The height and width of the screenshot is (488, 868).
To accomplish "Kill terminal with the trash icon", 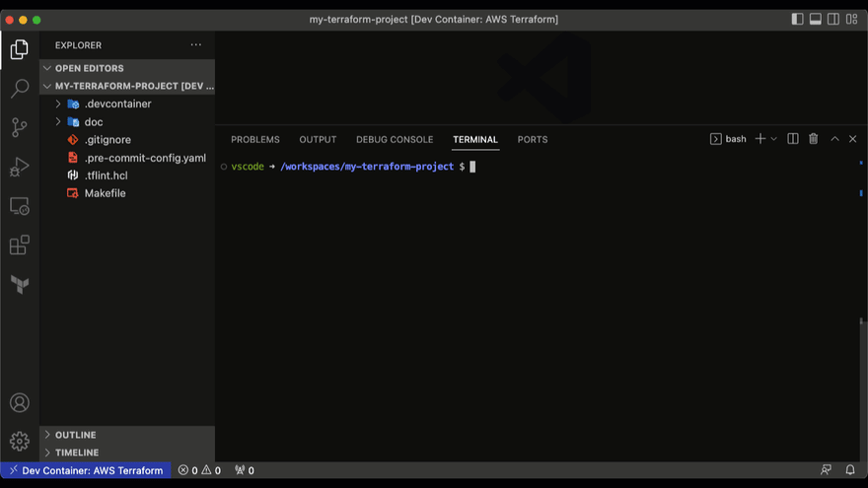I will point(813,139).
